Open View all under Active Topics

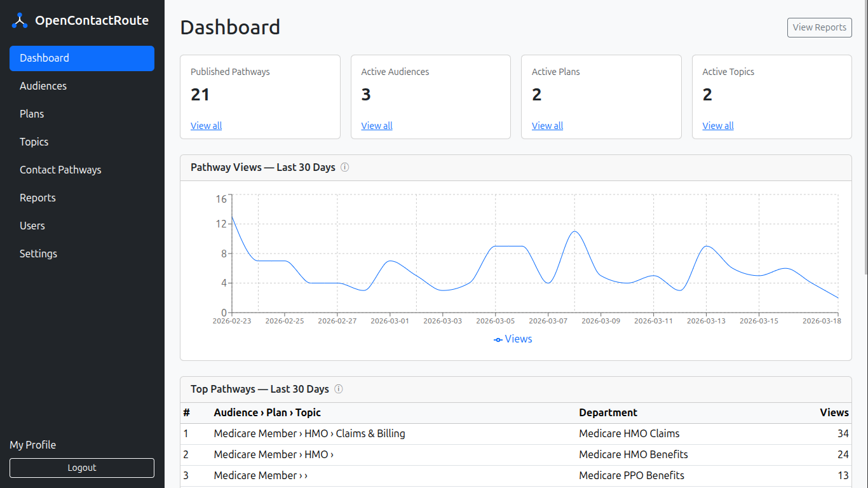click(x=718, y=126)
